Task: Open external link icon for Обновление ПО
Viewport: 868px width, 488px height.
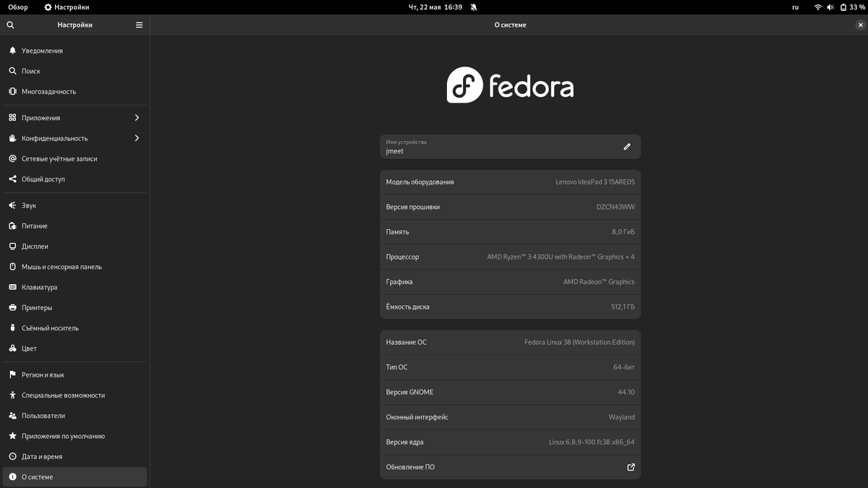Action: click(631, 467)
